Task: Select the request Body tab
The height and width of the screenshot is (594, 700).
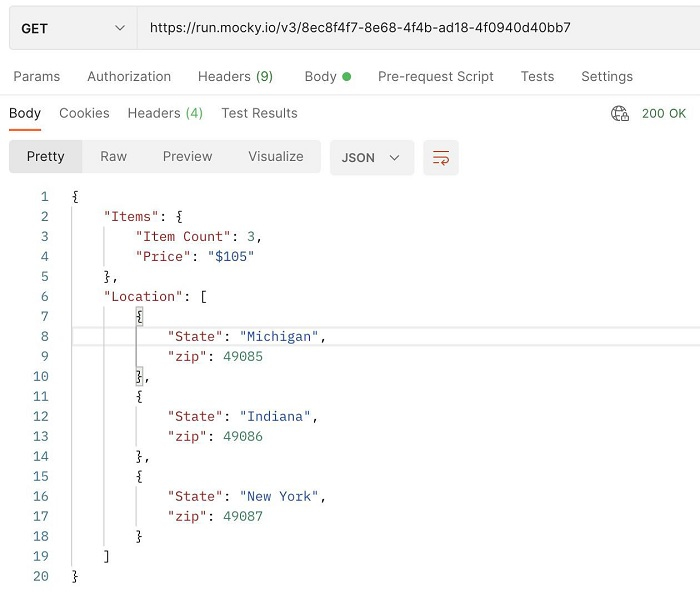Action: (327, 77)
